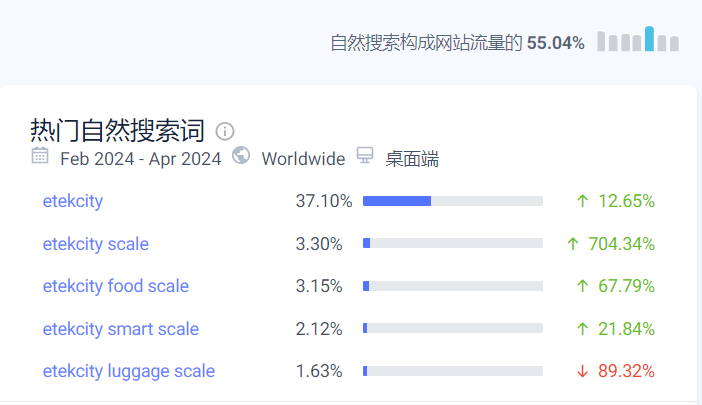This screenshot has height=405, width=702.
Task: Click the 37.10% traffic share bar
Action: pyautogui.click(x=452, y=201)
